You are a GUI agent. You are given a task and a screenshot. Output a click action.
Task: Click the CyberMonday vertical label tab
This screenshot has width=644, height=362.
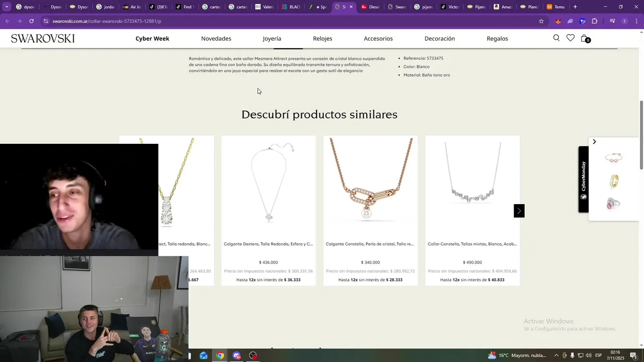[x=584, y=179]
